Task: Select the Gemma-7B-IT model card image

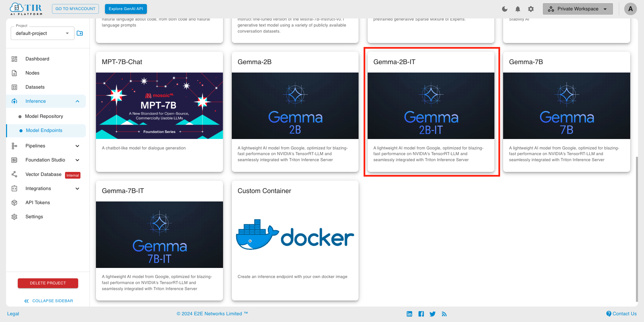Action: point(159,235)
